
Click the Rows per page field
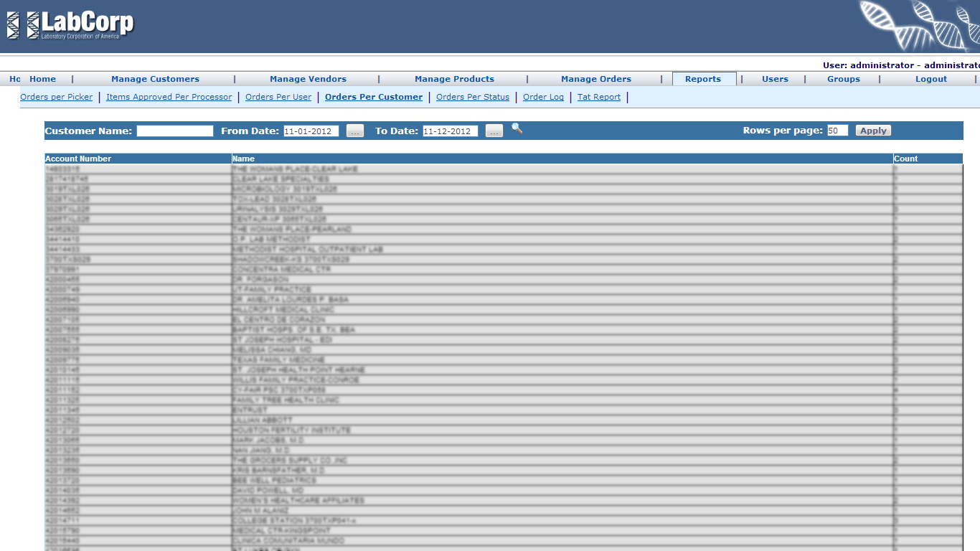point(837,131)
